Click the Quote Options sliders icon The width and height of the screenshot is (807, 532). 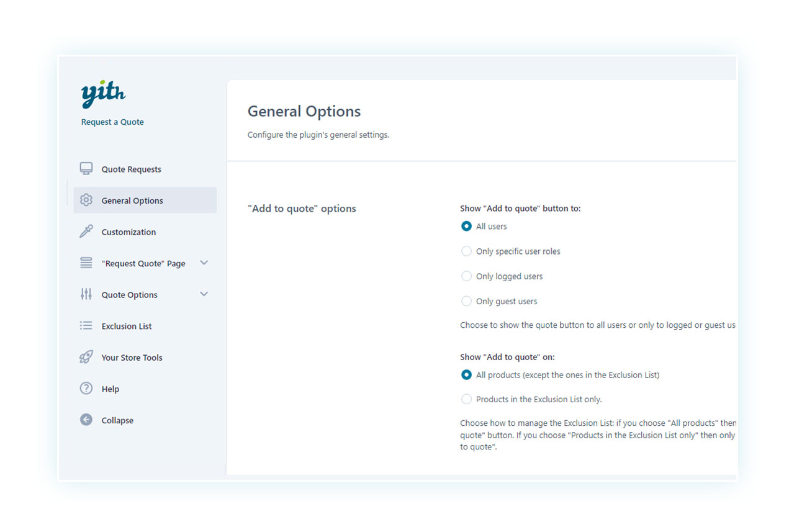coord(86,294)
